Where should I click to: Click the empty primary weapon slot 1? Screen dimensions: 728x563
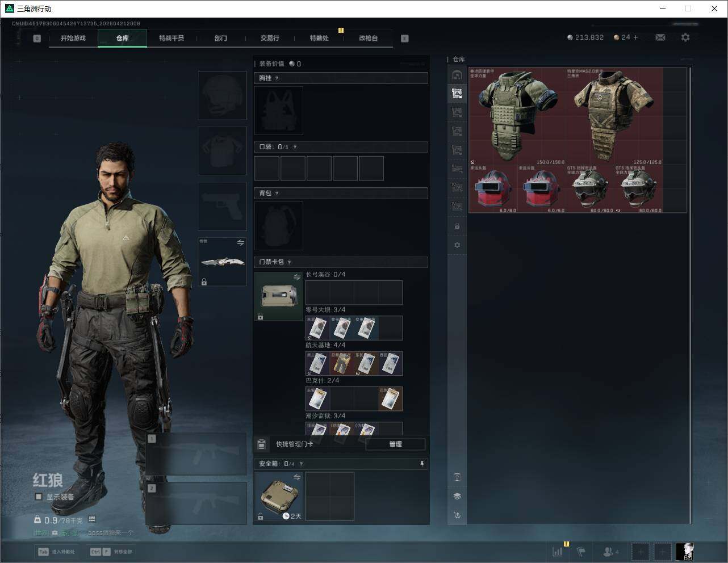pyautogui.click(x=196, y=454)
